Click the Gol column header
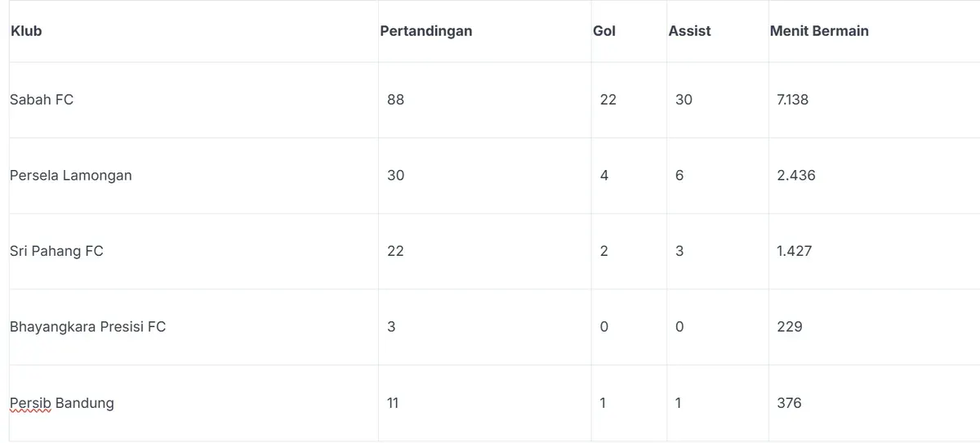This screenshot has height=443, width=980. pos(604,31)
